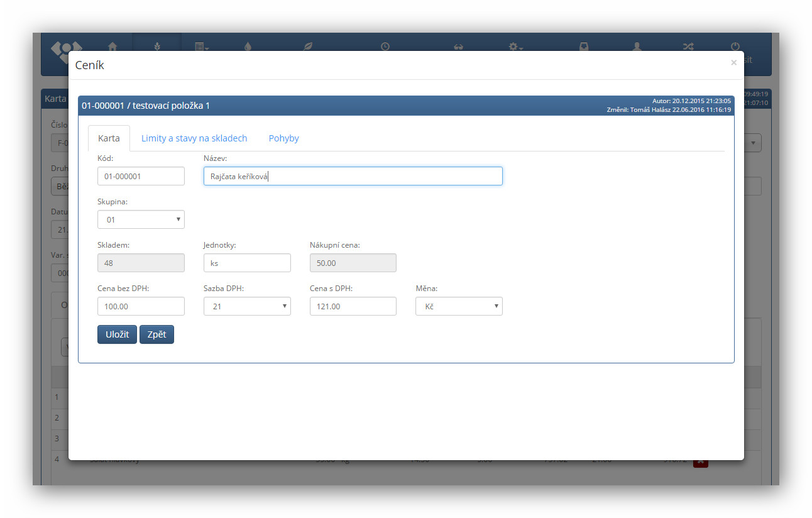Open the leaf icon in navbar
The height and width of the screenshot is (518, 812).
point(308,47)
